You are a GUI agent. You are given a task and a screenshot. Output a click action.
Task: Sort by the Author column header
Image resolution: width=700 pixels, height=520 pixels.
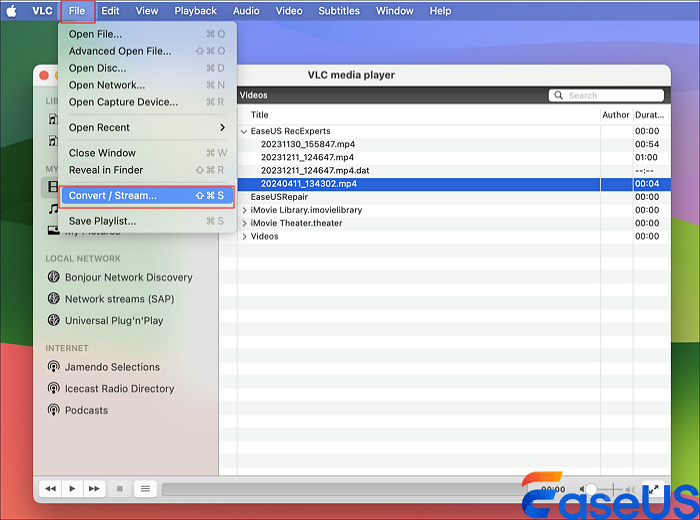point(616,115)
